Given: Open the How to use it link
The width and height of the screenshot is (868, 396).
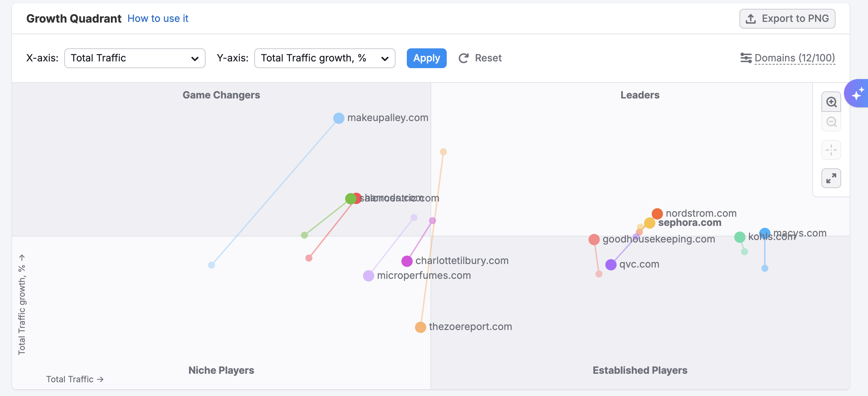Looking at the screenshot, I should 158,18.
